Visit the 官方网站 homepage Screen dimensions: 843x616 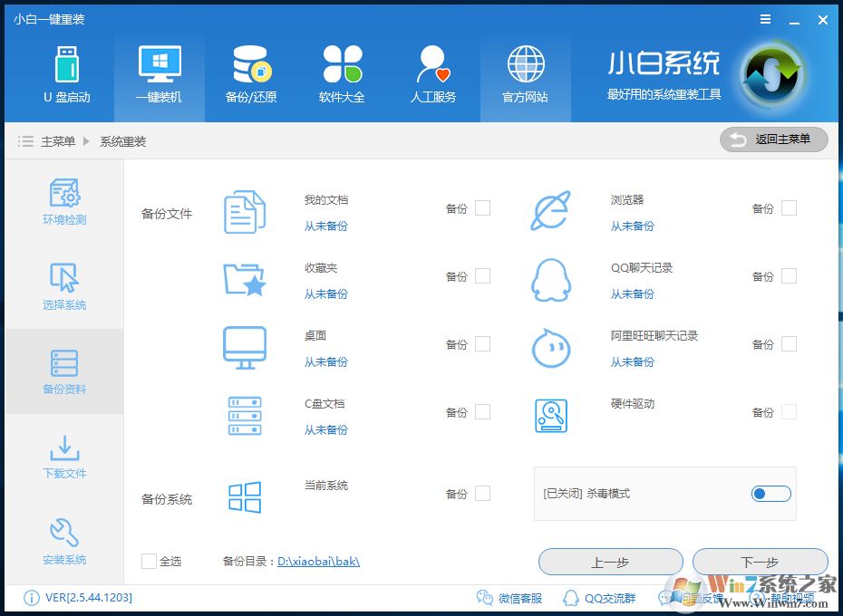(x=525, y=74)
